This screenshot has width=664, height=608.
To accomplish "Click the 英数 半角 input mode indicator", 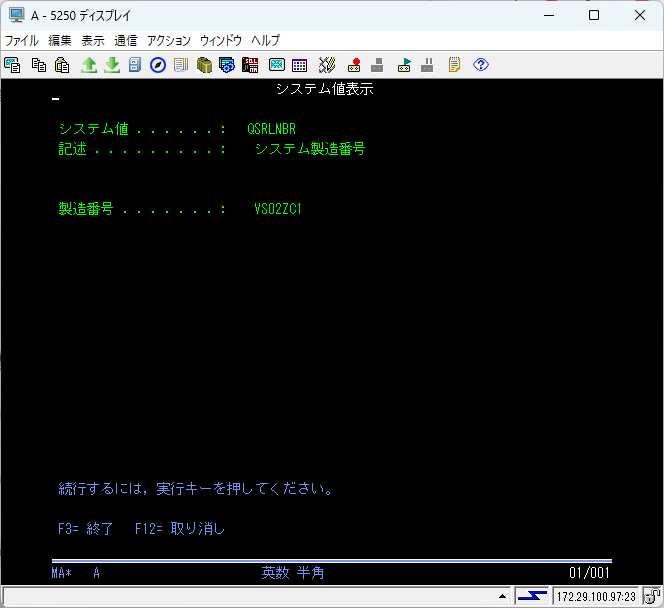I will (293, 573).
